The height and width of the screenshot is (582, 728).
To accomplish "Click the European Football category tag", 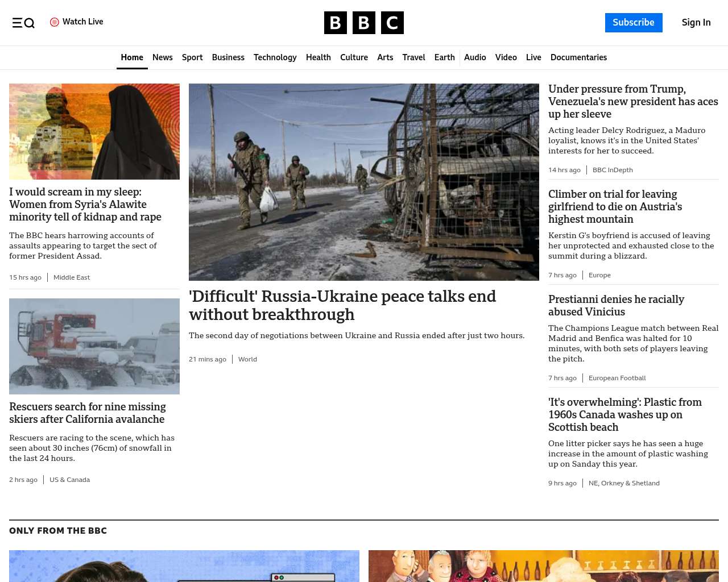I will 617,378.
